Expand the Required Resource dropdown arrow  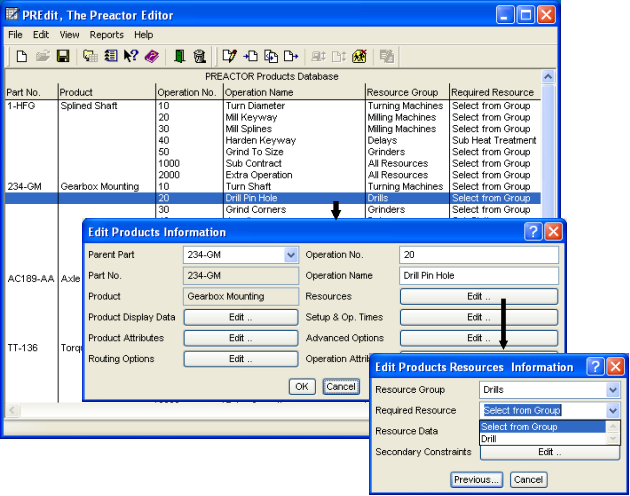point(612,410)
